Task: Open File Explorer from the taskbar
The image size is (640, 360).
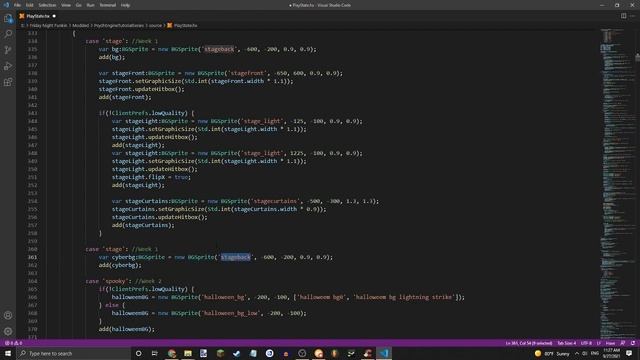Action: [188, 353]
